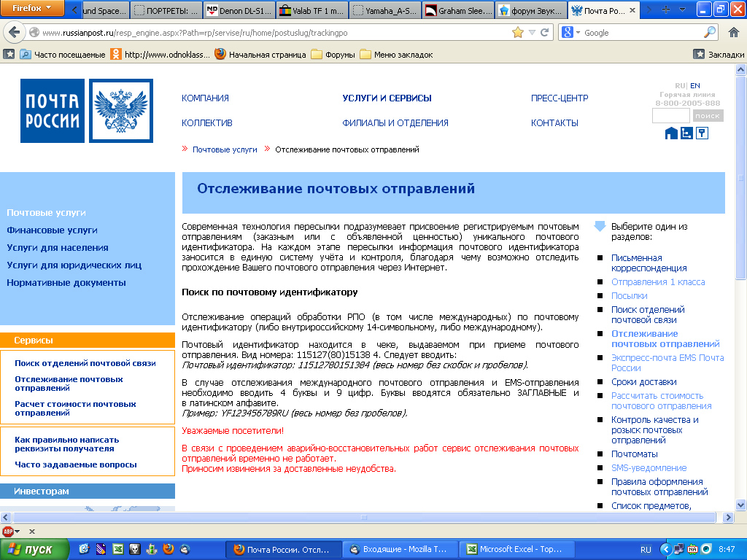Open the УСЛУГИ И СЕРВИСЫ menu item
This screenshot has width=747, height=560.
(387, 98)
